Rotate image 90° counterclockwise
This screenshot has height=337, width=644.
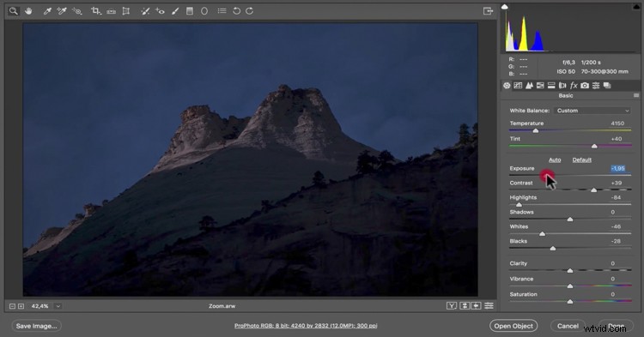click(x=237, y=11)
